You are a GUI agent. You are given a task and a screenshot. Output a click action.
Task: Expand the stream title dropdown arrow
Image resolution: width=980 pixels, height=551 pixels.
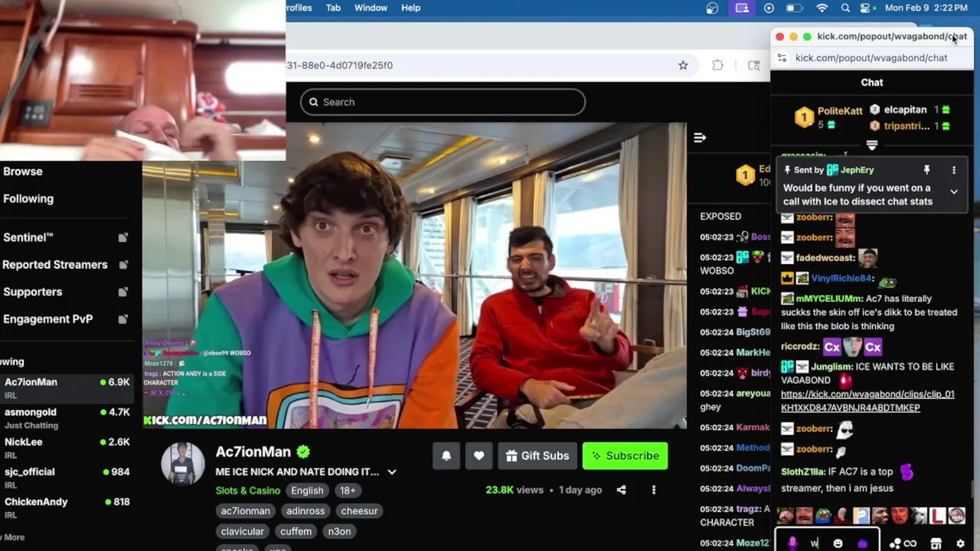click(x=392, y=472)
